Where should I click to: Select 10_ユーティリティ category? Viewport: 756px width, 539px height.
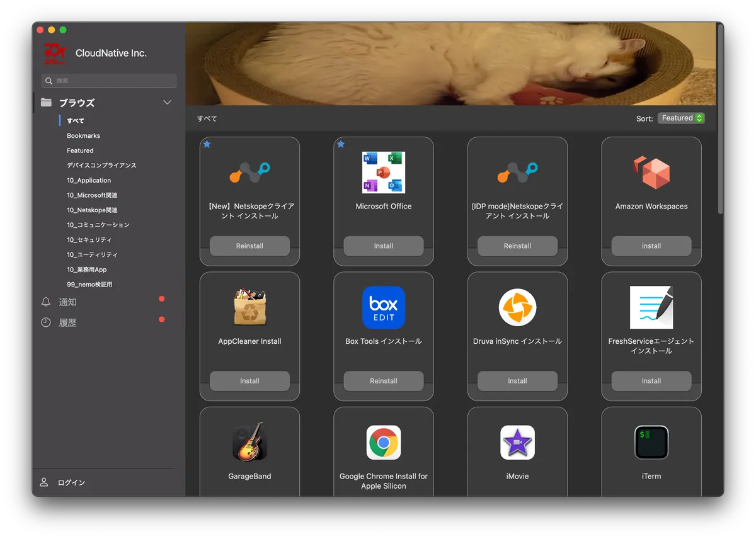[92, 255]
